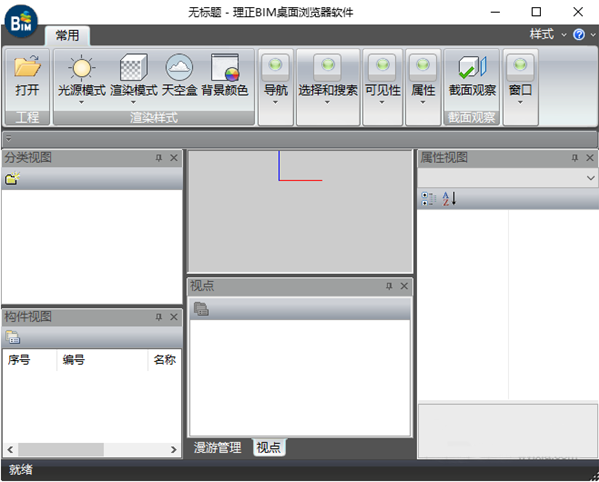Select the 渲染模式 cube icon
599x482 pixels.
pos(133,67)
